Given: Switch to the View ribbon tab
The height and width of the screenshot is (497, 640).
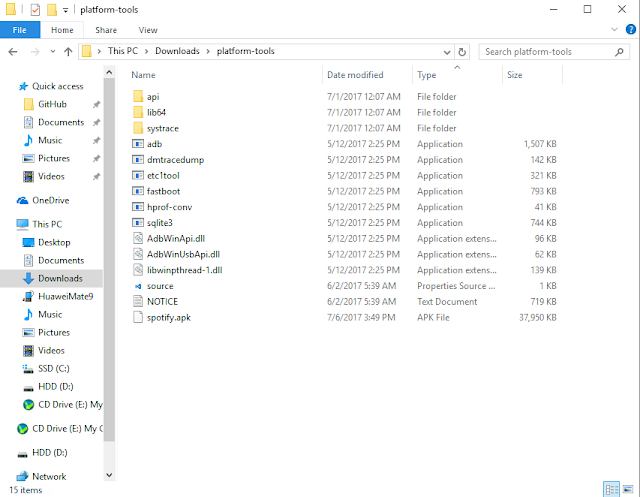Looking at the screenshot, I should (148, 30).
